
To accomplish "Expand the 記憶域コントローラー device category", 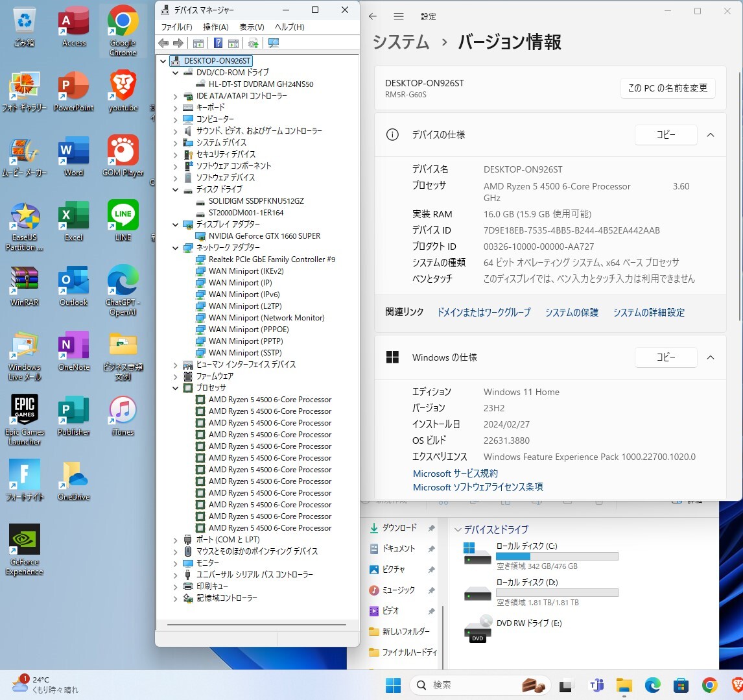I will click(175, 599).
